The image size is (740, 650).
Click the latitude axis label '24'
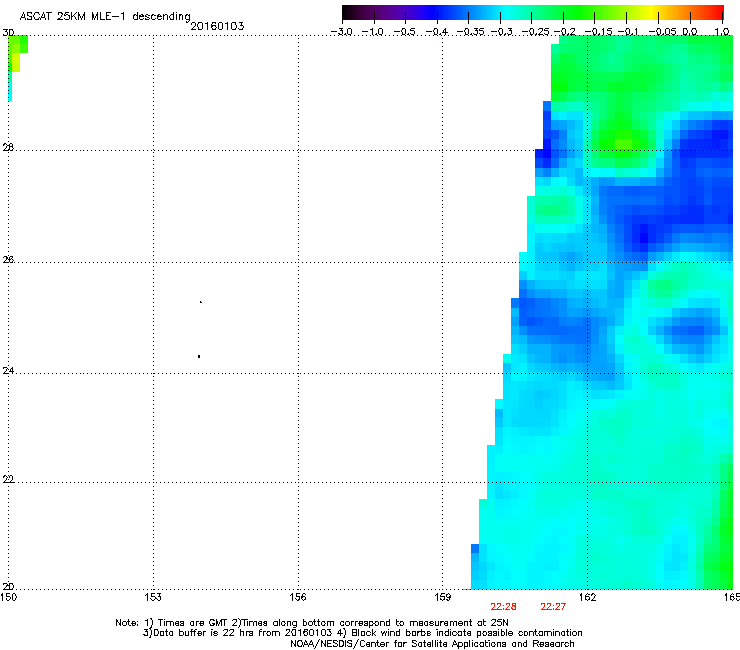pos(8,371)
